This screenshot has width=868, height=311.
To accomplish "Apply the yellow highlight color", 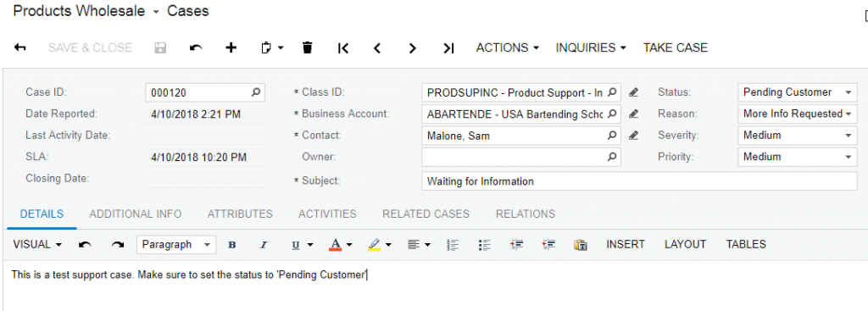I will coord(374,245).
